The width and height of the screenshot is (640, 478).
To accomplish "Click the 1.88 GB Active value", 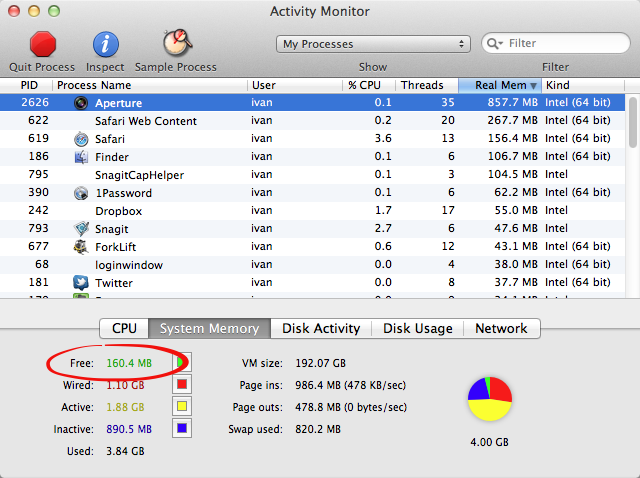I will coord(125,407).
